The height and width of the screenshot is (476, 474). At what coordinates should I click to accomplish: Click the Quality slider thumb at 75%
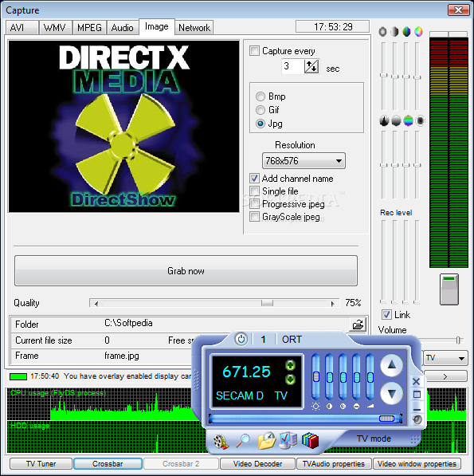tap(267, 304)
